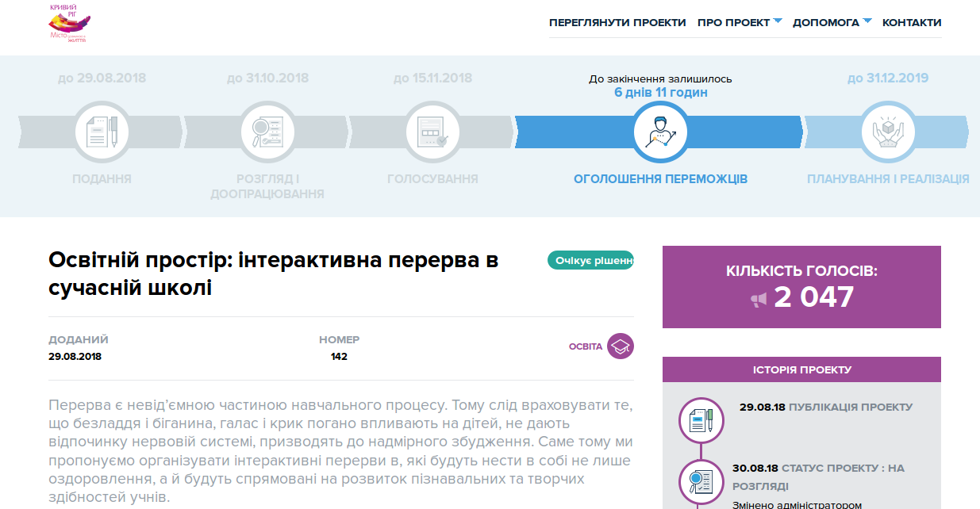Select the Публікація проекту history icon

tap(701, 419)
